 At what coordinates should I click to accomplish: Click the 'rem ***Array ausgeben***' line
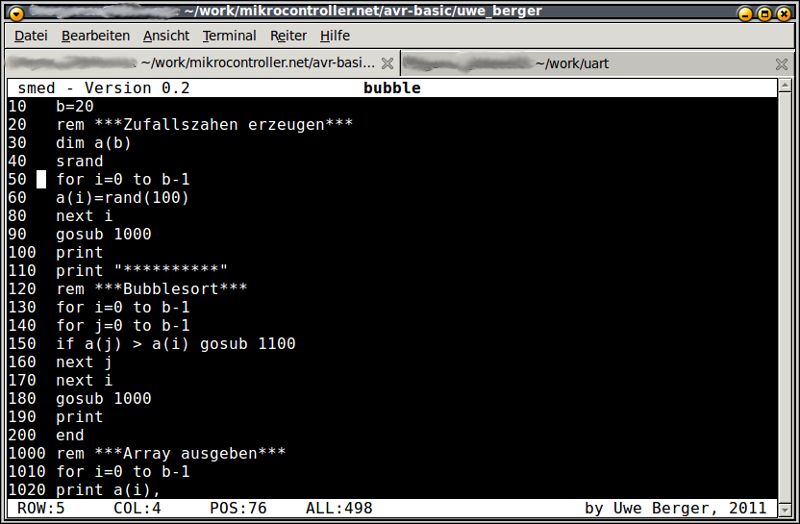[147, 454]
